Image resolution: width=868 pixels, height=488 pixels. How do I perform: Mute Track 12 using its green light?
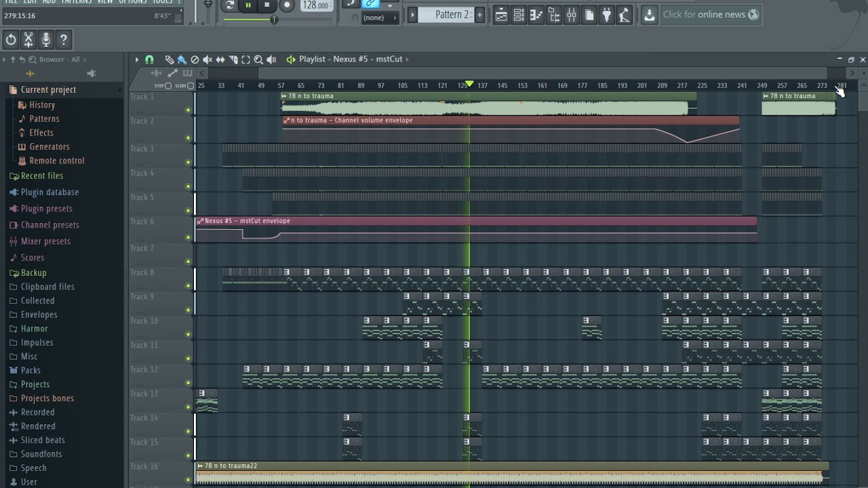tap(189, 383)
